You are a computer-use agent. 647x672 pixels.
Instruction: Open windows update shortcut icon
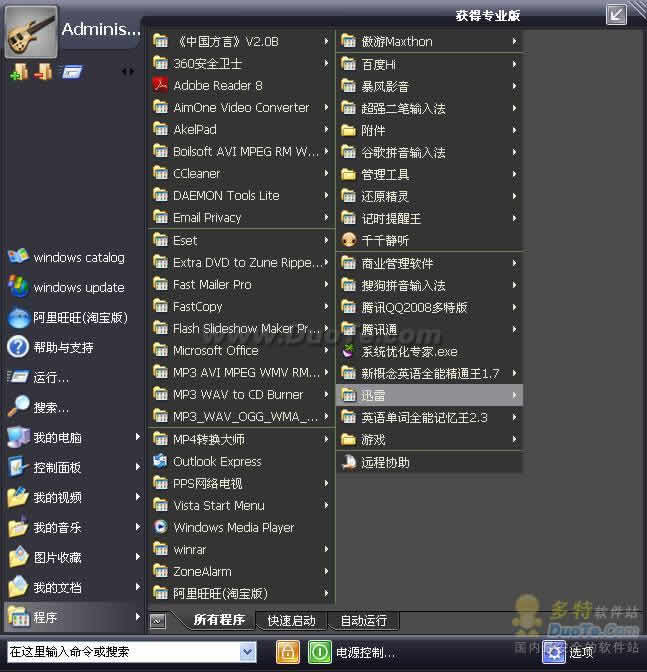[x=18, y=287]
